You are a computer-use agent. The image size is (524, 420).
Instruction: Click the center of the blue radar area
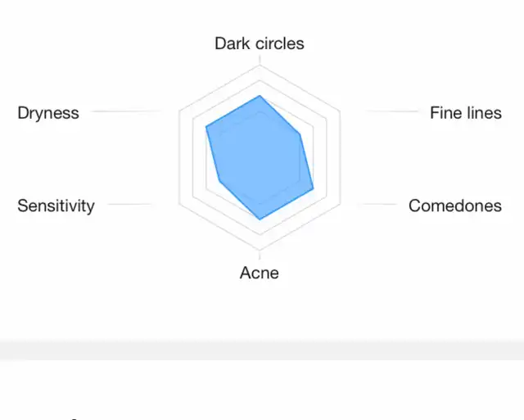(260, 158)
